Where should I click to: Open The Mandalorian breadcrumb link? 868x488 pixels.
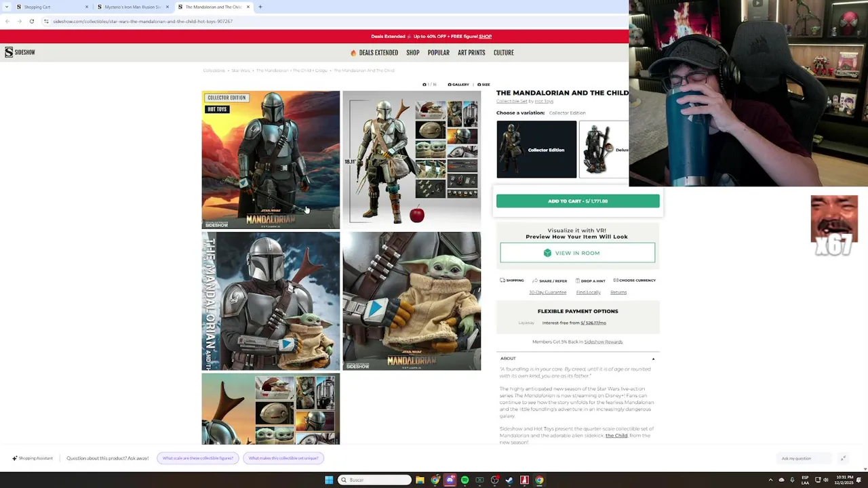point(272,70)
